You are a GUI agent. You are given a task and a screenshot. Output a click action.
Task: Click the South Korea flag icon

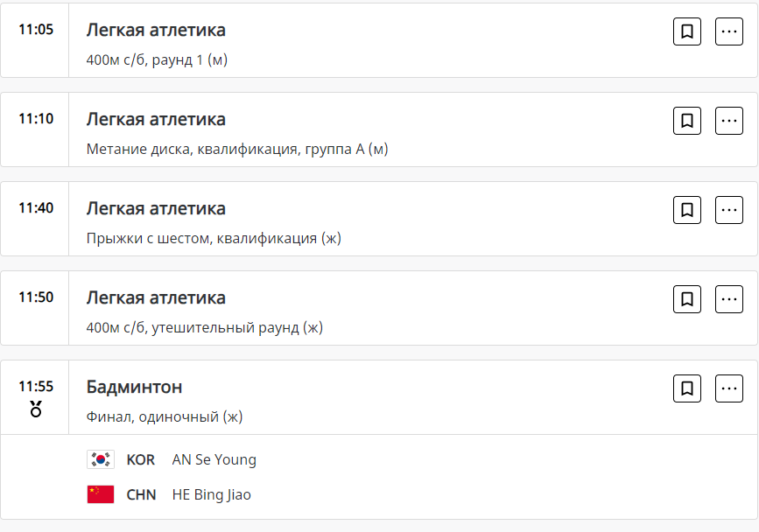(x=101, y=459)
